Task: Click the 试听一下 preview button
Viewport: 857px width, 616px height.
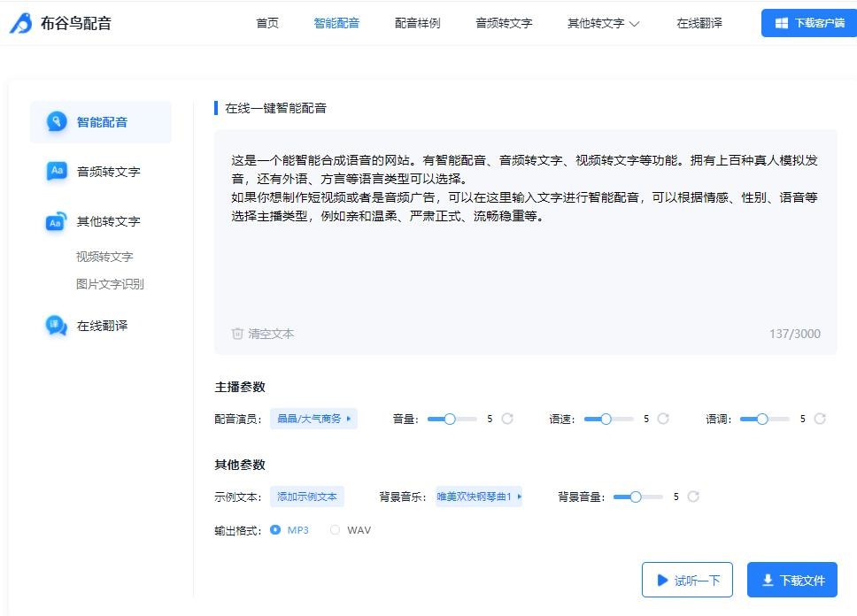Action: pyautogui.click(x=687, y=580)
